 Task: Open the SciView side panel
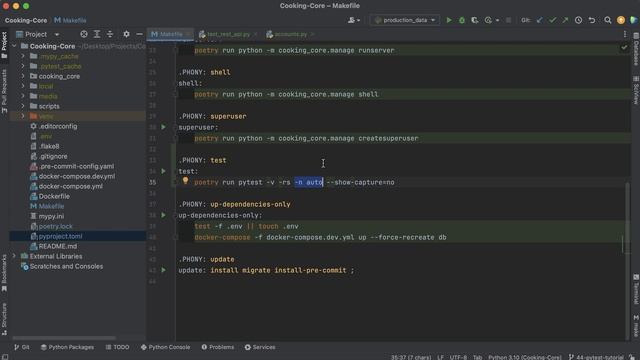(636, 90)
